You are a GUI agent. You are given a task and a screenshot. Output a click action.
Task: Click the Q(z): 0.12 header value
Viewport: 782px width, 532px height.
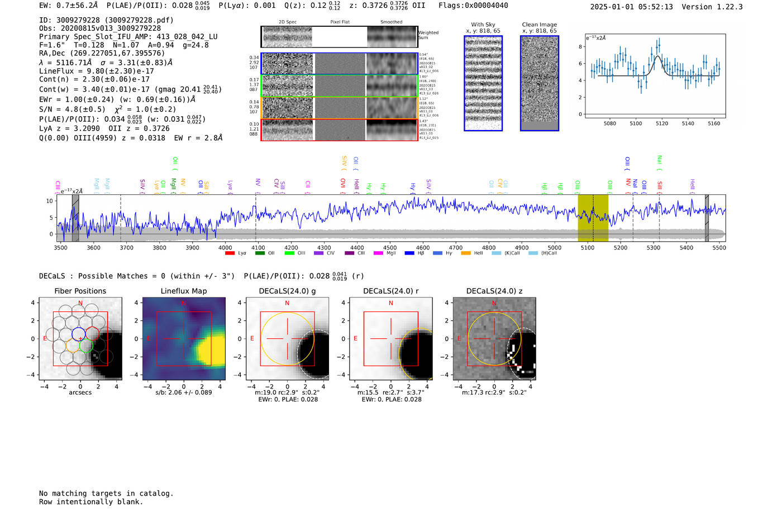313,6
